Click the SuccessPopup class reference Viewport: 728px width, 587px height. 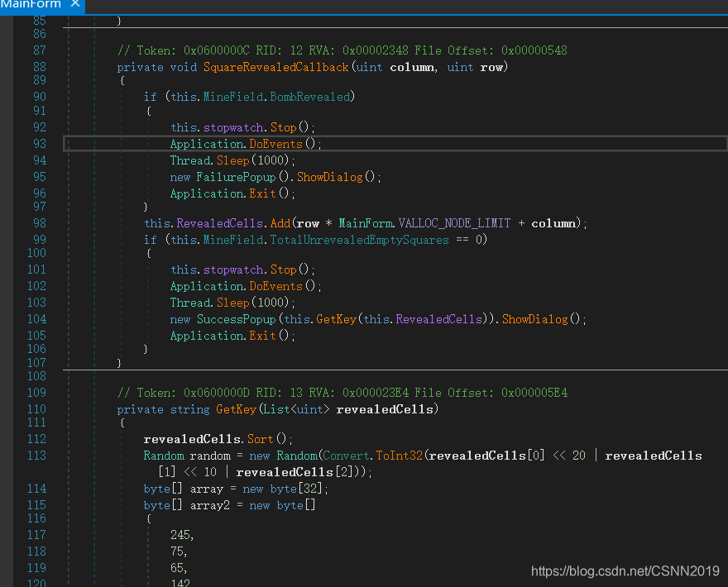tap(237, 319)
